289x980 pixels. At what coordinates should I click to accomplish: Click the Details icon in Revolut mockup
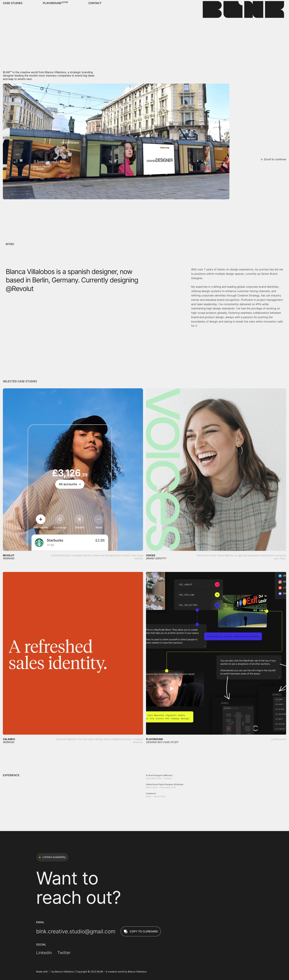[79, 519]
